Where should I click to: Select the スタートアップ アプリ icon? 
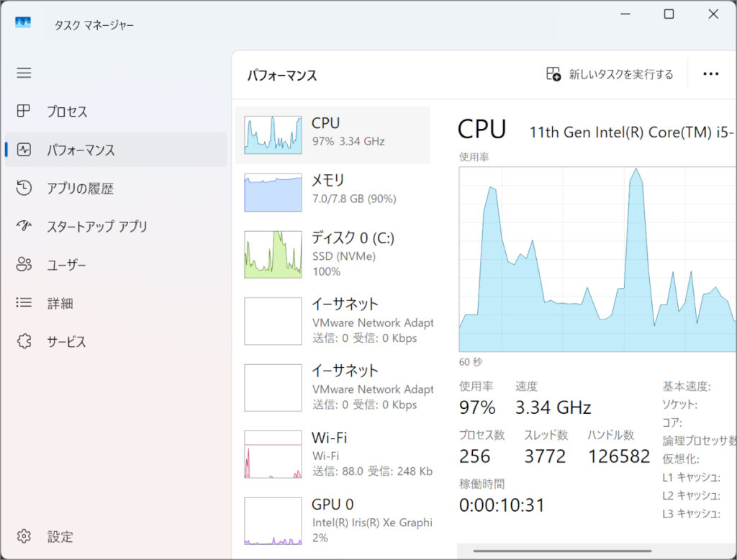pyautogui.click(x=25, y=226)
